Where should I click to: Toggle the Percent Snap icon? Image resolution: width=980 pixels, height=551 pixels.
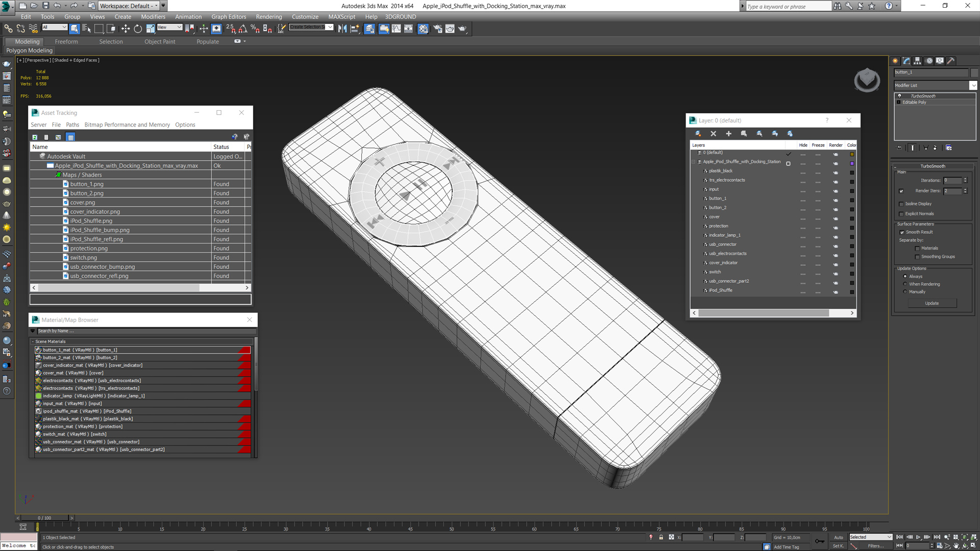tap(255, 29)
